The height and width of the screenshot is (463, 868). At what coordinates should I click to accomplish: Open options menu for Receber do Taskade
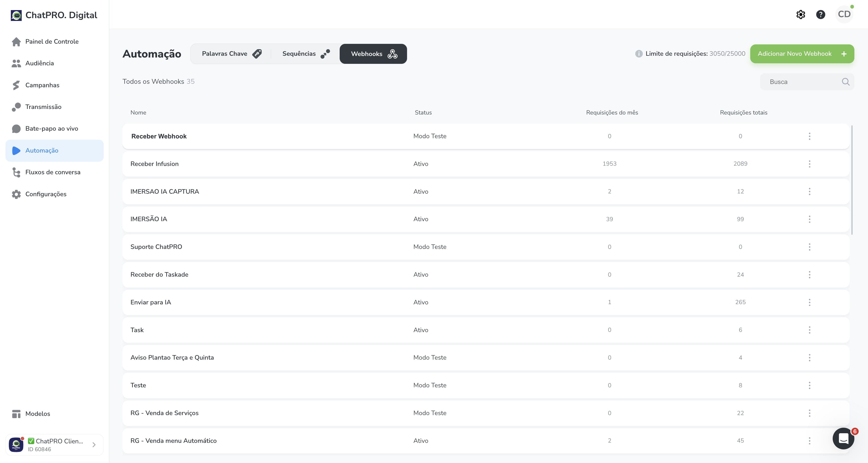[x=809, y=275]
